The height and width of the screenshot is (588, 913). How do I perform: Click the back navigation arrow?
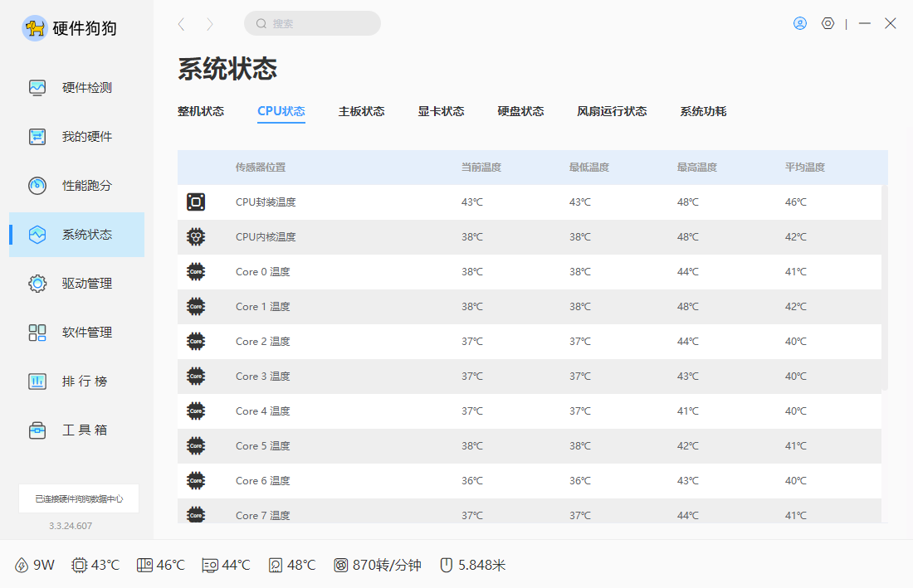pyautogui.click(x=181, y=23)
